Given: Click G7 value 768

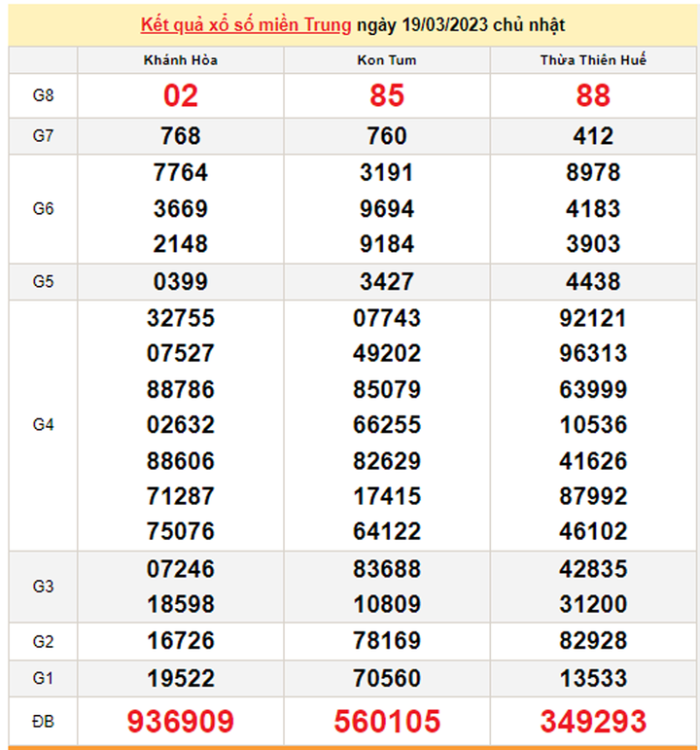Looking at the screenshot, I should point(181,136).
